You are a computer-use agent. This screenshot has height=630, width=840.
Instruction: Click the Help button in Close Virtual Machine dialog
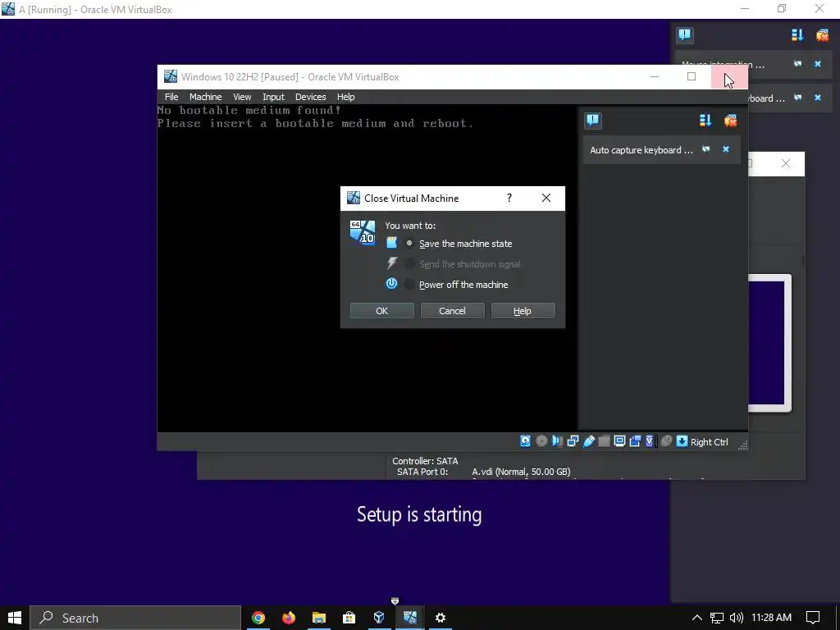523,311
